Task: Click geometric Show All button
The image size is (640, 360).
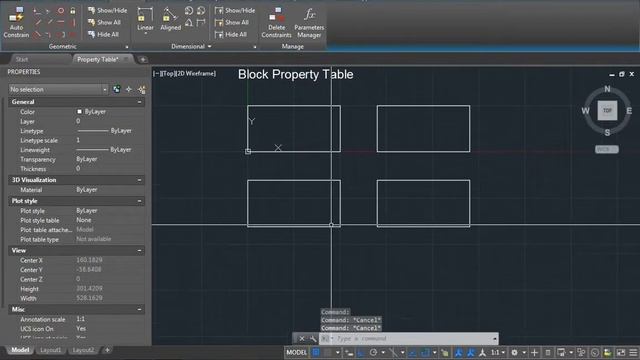Action: [x=104, y=22]
